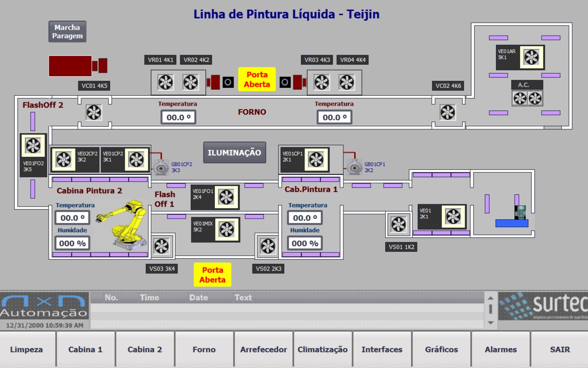
Task: Click the Cabina Pintura 2 temperature field
Action: coord(73,218)
